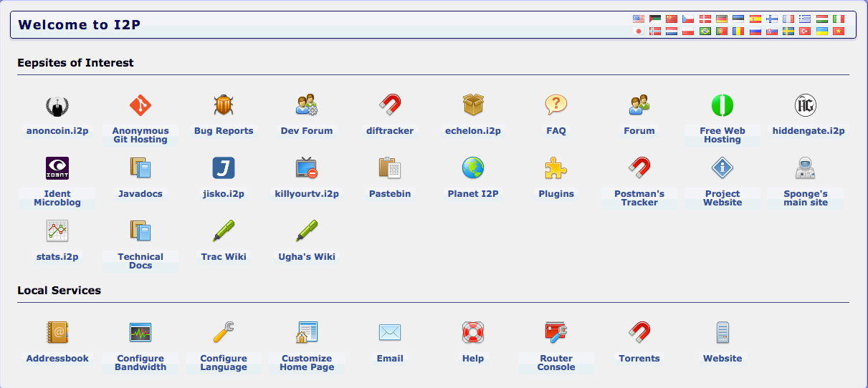The width and height of the screenshot is (868, 388).
Task: Select the French flag
Action: coord(788,19)
